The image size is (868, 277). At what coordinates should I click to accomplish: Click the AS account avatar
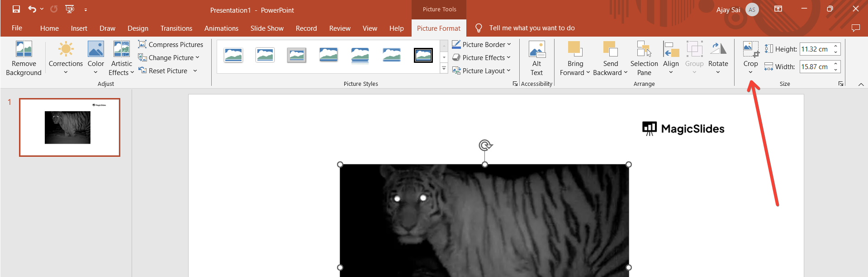[x=752, y=9]
